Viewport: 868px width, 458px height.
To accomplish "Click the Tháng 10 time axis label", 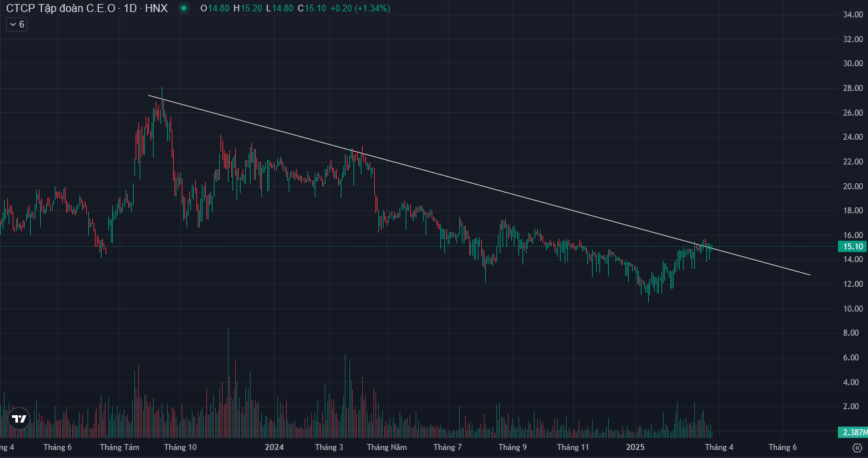I will (x=180, y=447).
